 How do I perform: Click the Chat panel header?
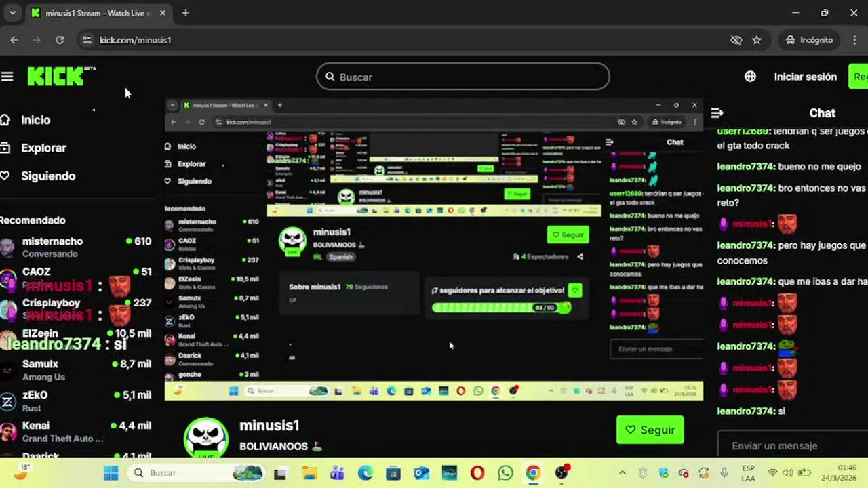pos(822,113)
